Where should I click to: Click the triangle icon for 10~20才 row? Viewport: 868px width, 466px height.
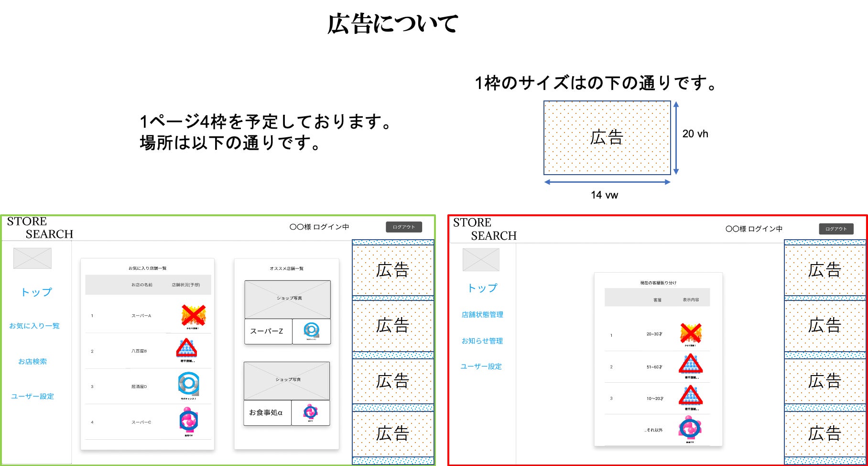690,396
